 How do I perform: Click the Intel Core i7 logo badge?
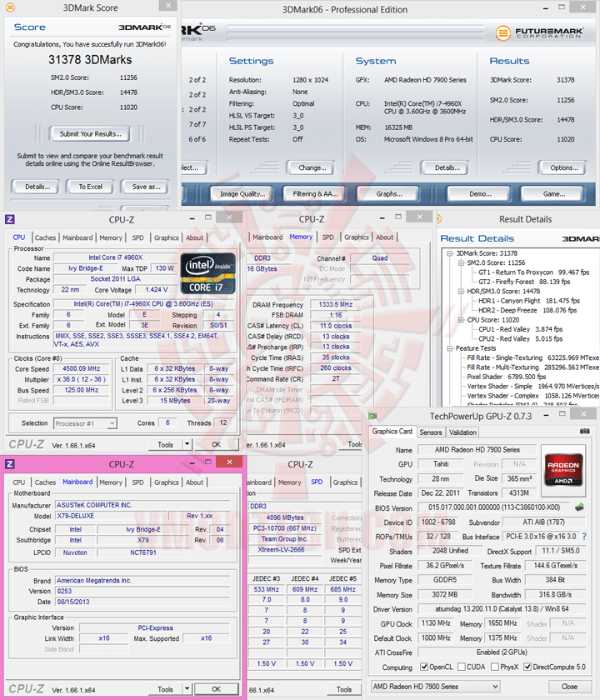207,273
